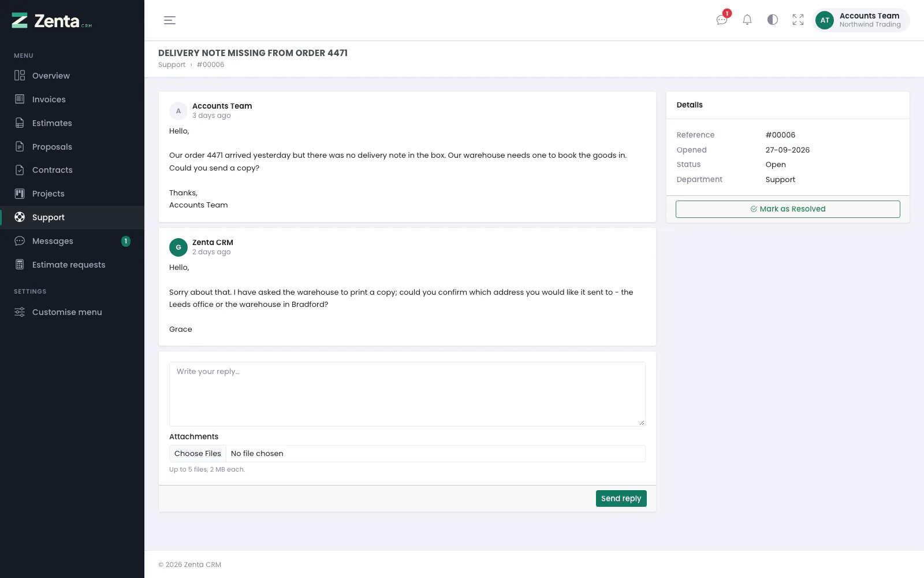924x578 pixels.
Task: Toggle dark mode contrast icon
Action: tap(773, 20)
